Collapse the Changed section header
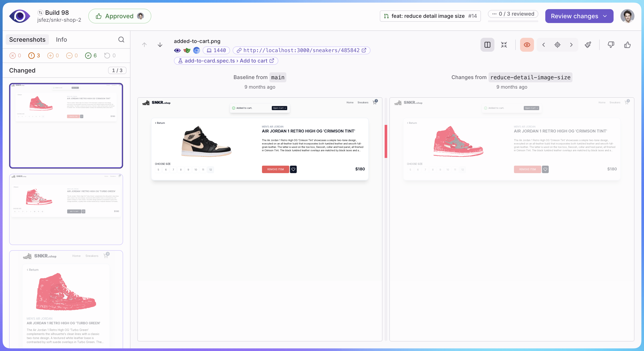This screenshot has width=644, height=351. [66, 70]
